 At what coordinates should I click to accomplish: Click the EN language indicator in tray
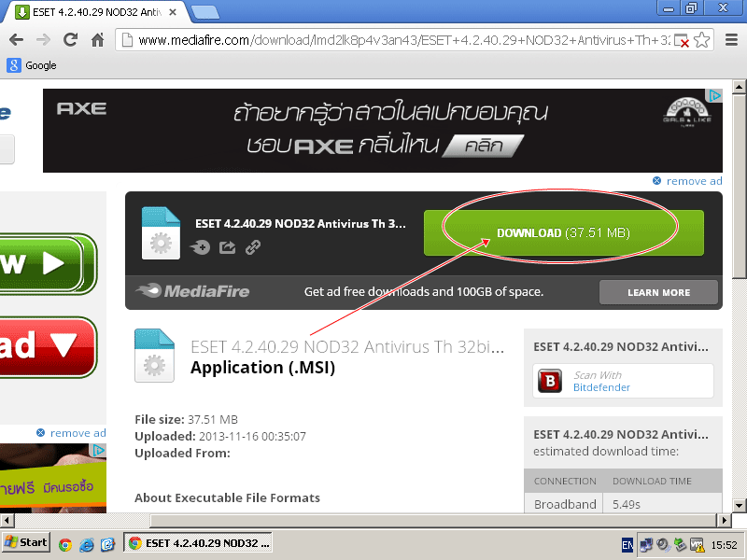[627, 545]
